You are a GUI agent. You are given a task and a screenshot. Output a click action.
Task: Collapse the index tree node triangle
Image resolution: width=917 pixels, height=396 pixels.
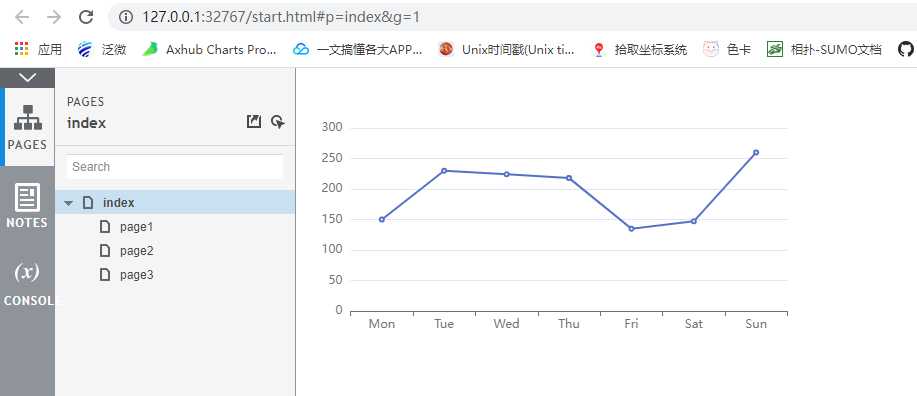pyautogui.click(x=69, y=203)
